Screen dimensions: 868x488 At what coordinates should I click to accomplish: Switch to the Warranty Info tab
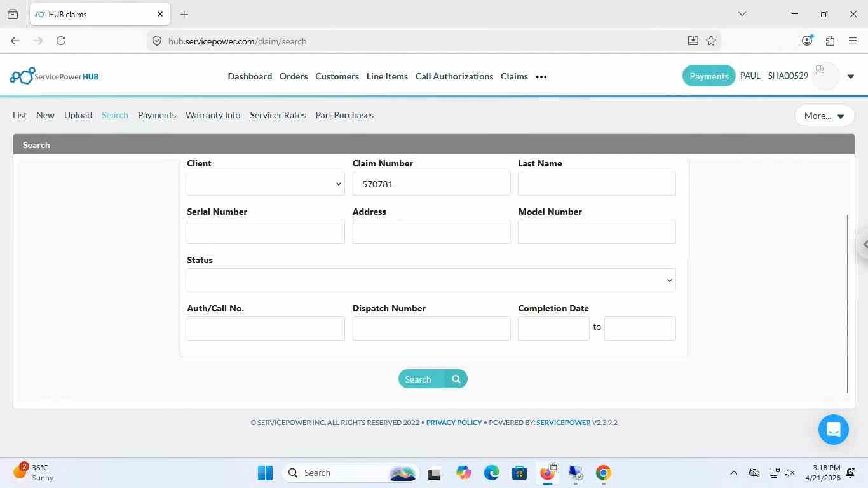pos(213,115)
